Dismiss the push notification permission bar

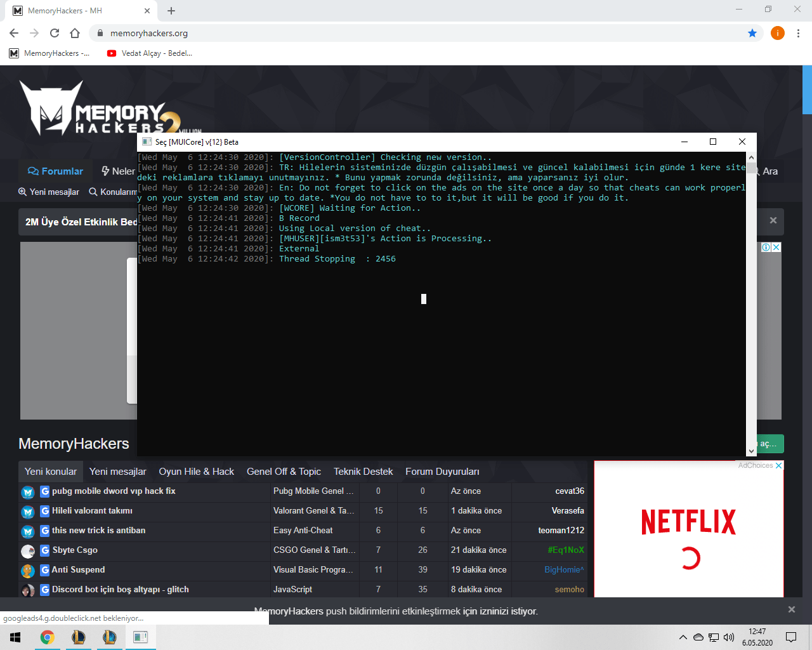[x=791, y=609]
